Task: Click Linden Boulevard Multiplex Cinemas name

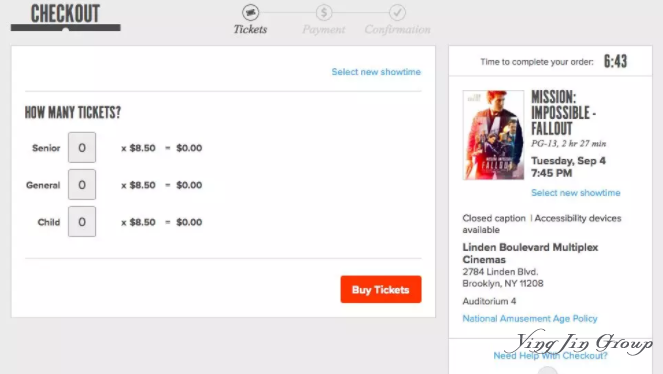Action: (x=530, y=253)
